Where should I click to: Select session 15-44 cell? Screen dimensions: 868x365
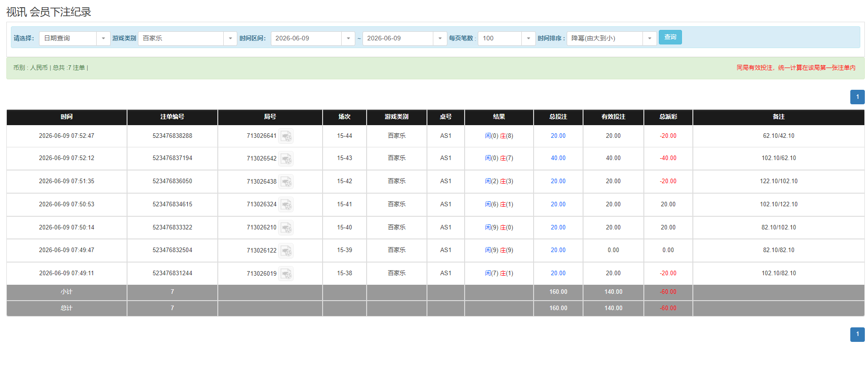point(344,136)
